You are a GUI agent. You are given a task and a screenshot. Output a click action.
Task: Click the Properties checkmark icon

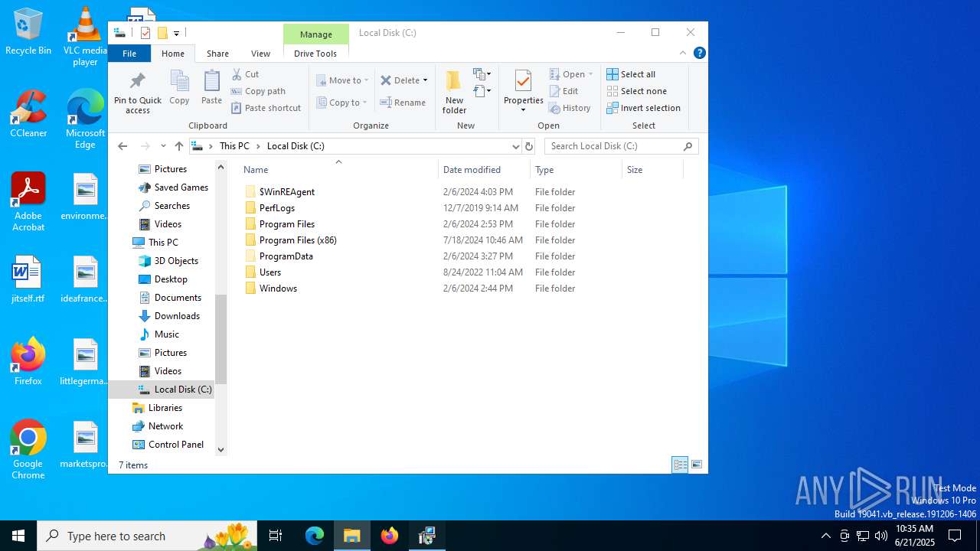pos(524,80)
